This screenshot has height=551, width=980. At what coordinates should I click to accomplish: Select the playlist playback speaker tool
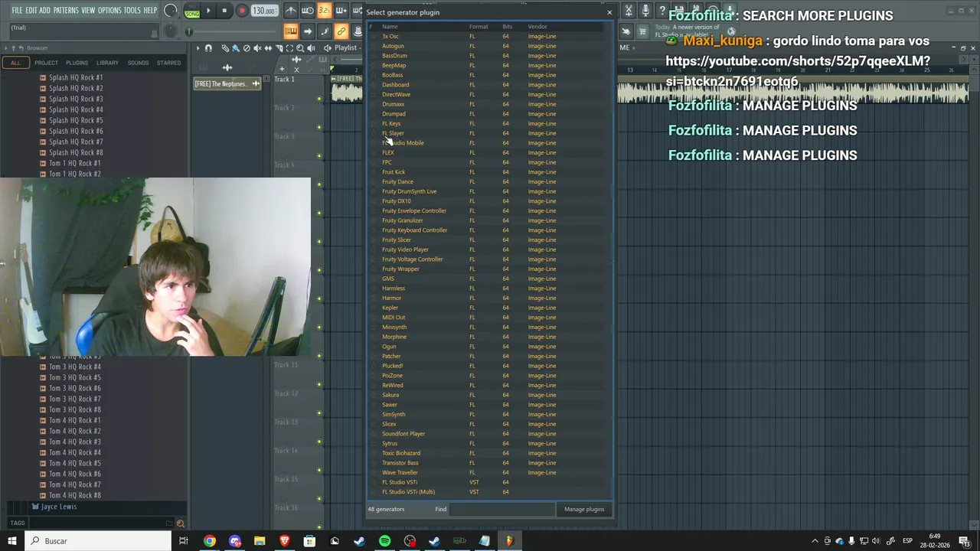pos(311,48)
